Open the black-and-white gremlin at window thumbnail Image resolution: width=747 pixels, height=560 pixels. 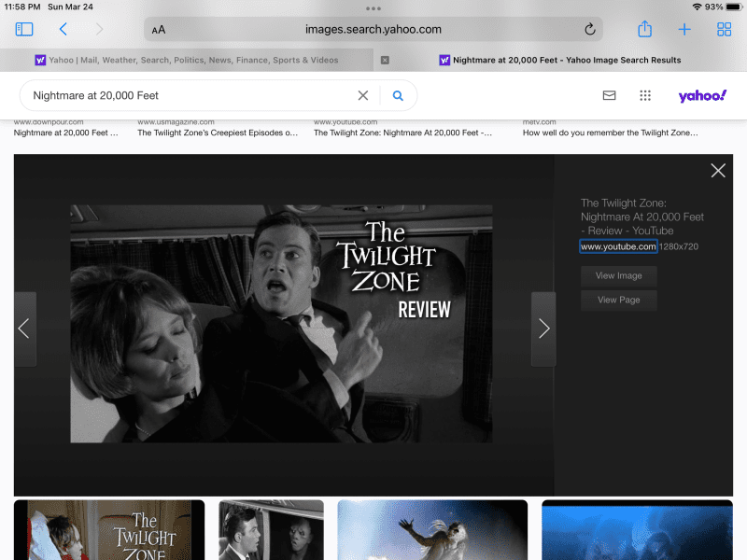point(271,530)
